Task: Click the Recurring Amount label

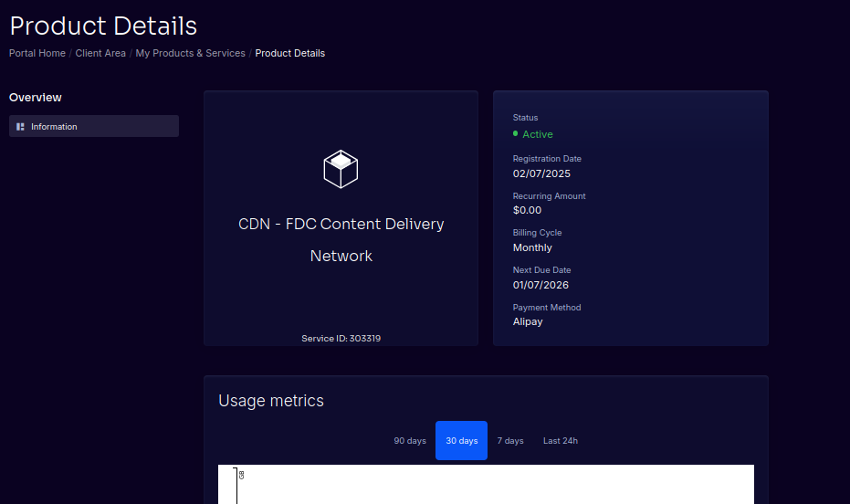Action: pyautogui.click(x=549, y=196)
